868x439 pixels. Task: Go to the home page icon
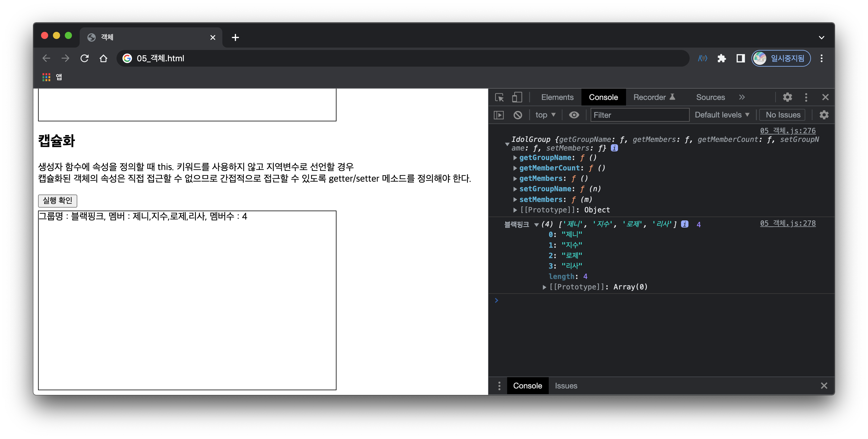103,58
